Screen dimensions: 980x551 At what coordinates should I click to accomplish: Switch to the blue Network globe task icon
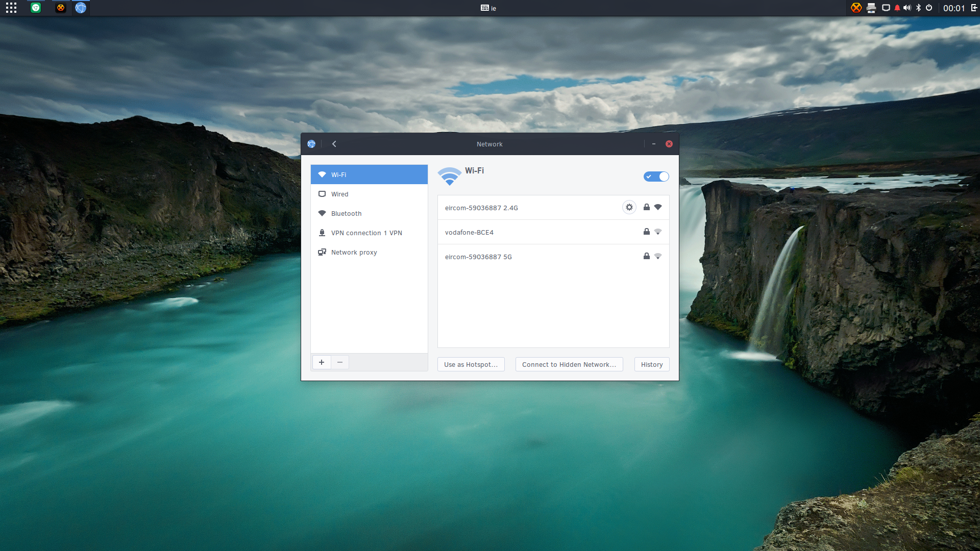81,8
